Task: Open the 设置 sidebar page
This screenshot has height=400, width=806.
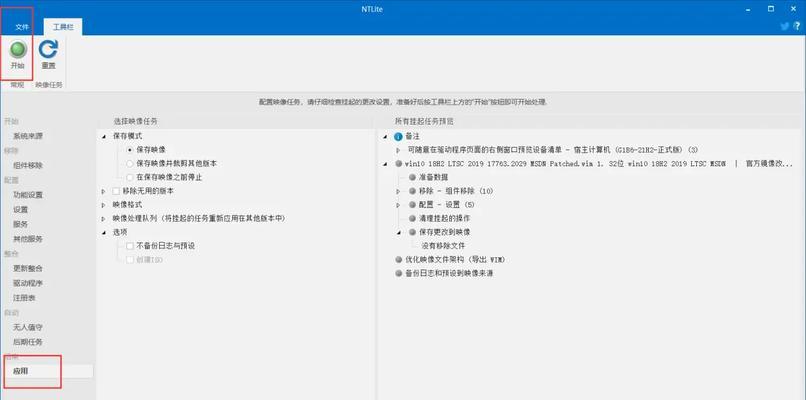Action: click(21, 209)
